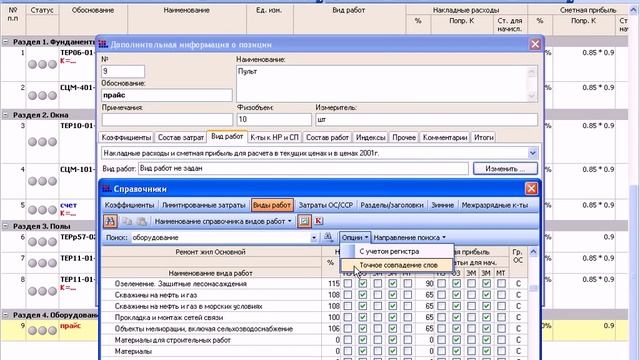Click third status circle in row 1

click(x=52, y=64)
